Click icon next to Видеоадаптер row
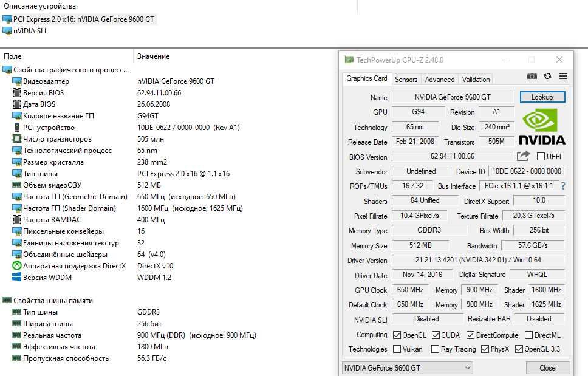 (16, 81)
